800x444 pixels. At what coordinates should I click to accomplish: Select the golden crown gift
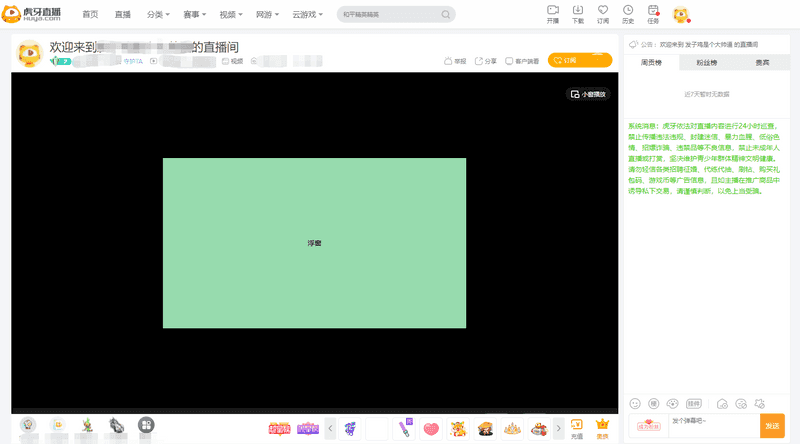coord(512,429)
